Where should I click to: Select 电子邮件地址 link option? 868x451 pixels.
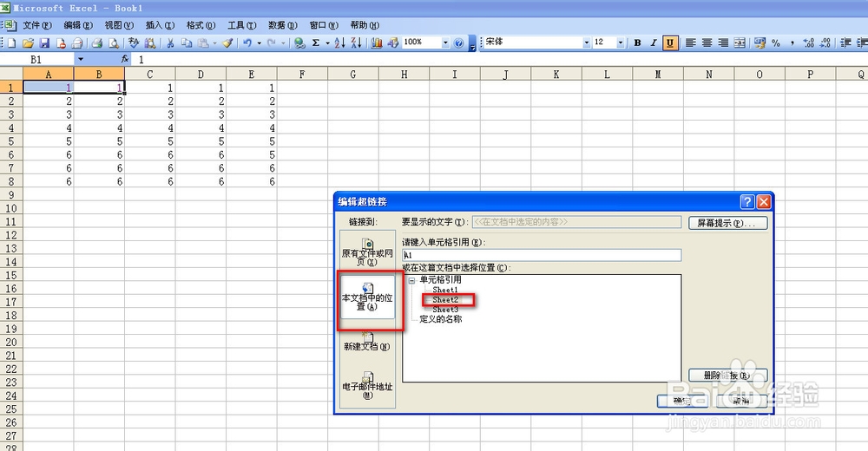click(367, 385)
